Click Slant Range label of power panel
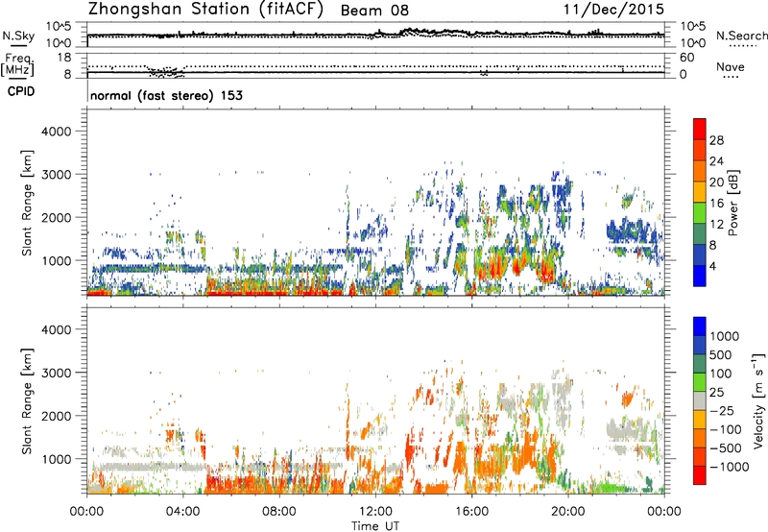The width and height of the screenshot is (768, 532). 27,203
